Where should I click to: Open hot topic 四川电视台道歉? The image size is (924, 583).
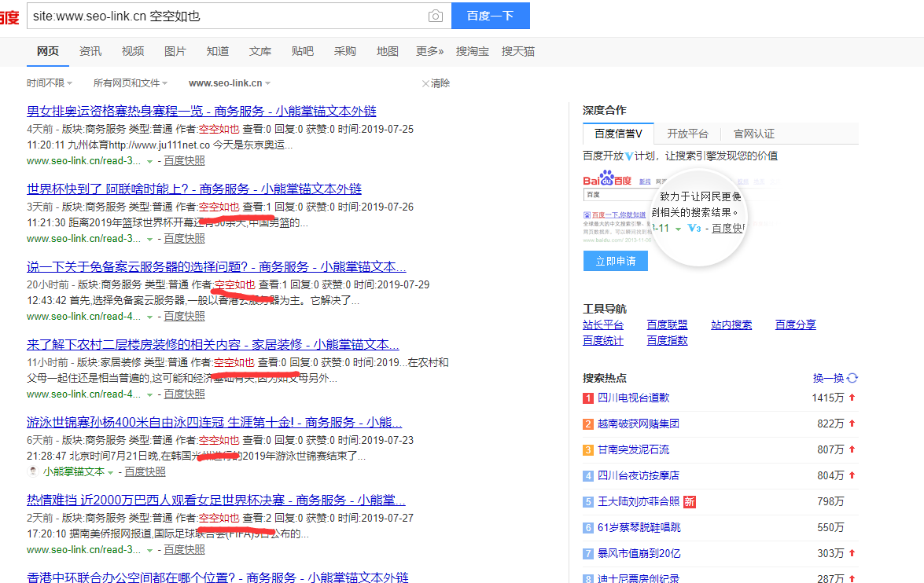click(x=634, y=398)
